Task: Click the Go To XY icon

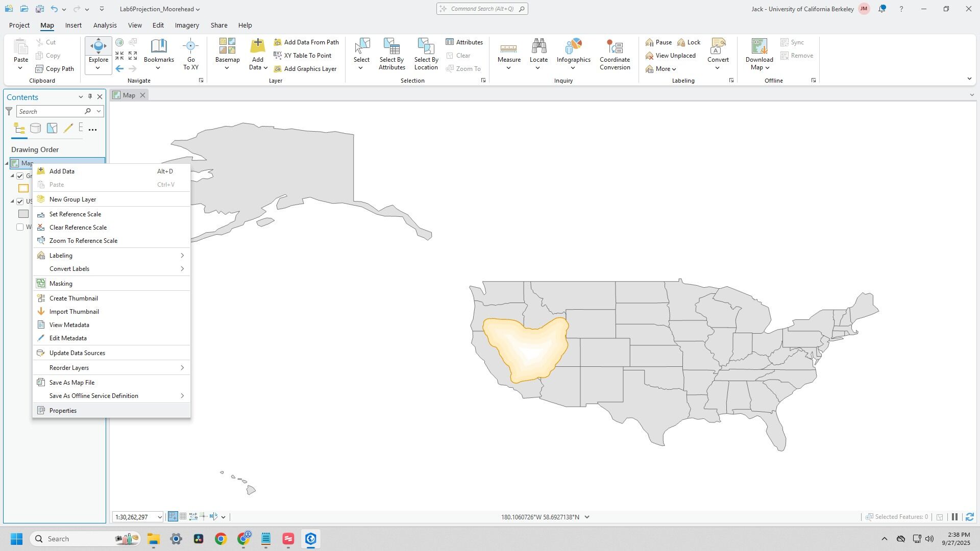Action: (190, 47)
